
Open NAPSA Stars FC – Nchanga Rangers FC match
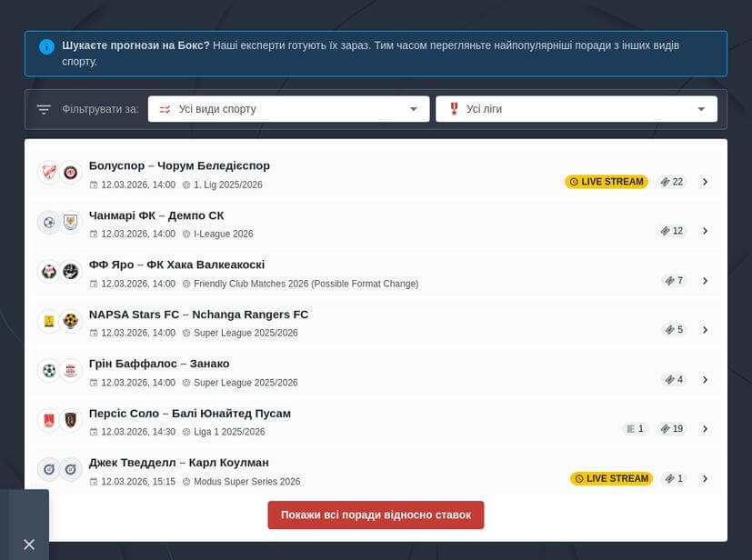pos(198,315)
